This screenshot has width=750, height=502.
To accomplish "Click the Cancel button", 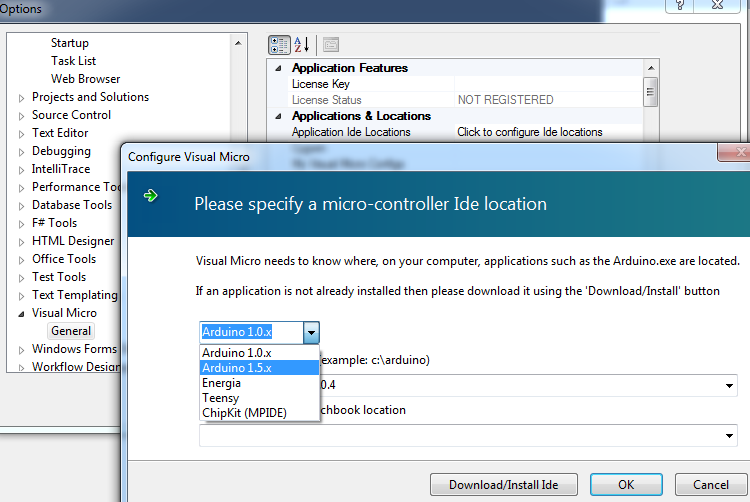I will (711, 485).
